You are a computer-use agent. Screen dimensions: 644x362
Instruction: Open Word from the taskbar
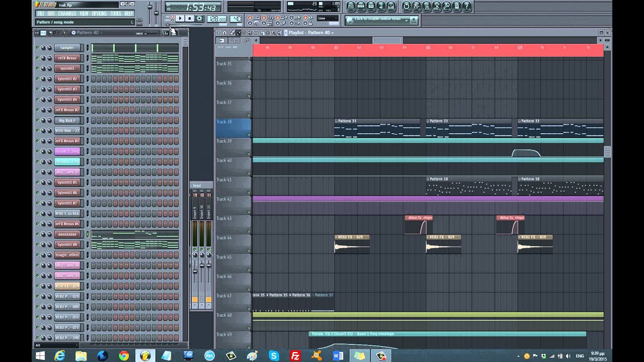coord(338,355)
